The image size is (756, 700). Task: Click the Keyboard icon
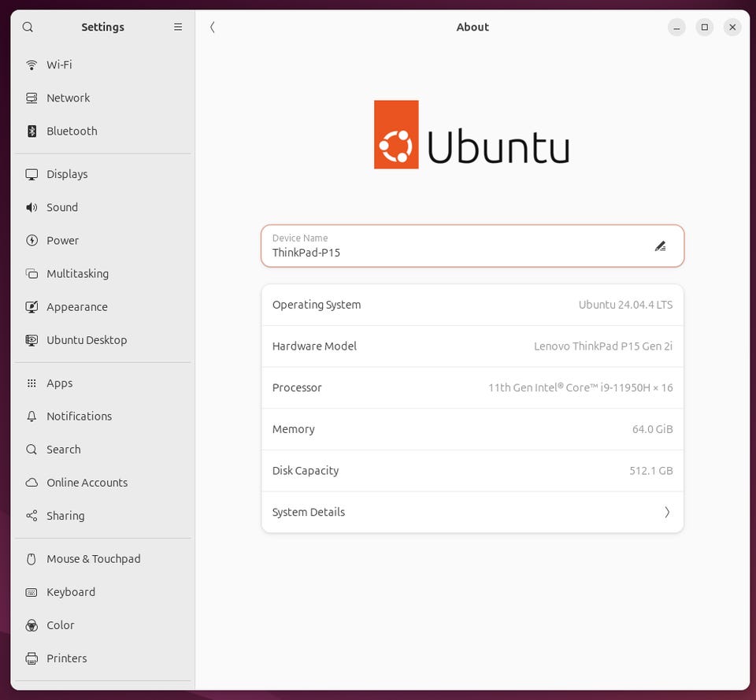[x=31, y=592]
